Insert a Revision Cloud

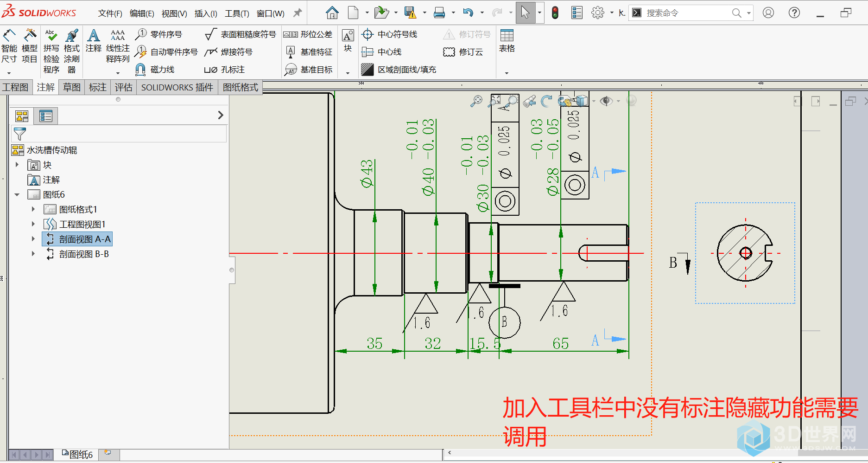point(463,52)
